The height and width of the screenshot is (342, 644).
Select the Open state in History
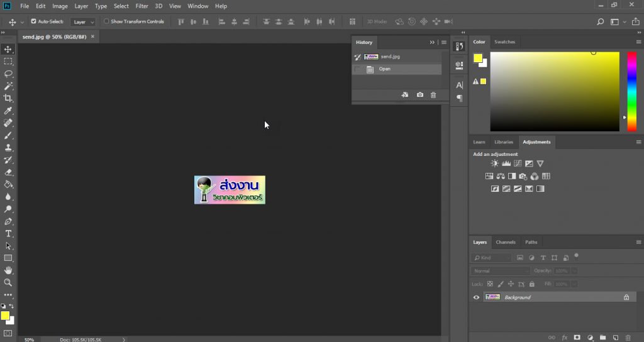(x=384, y=69)
